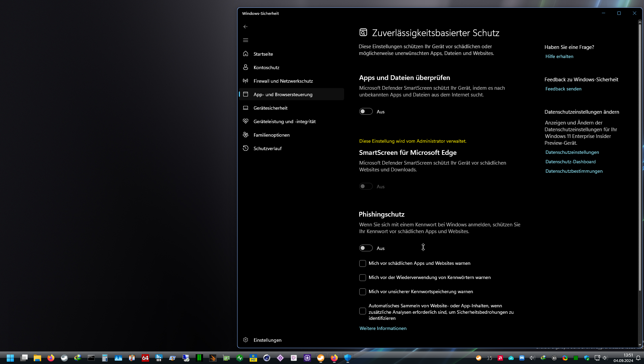
Task: Open Einstellungen at the sidebar bottom
Action: 291,340
